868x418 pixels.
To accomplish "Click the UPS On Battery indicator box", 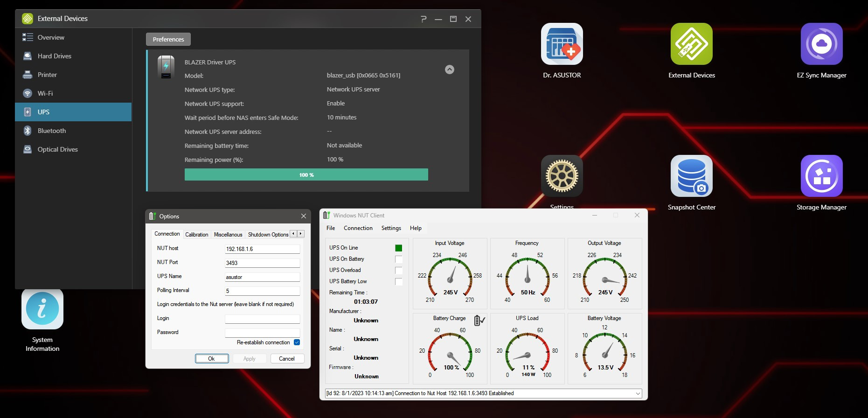I will (399, 259).
